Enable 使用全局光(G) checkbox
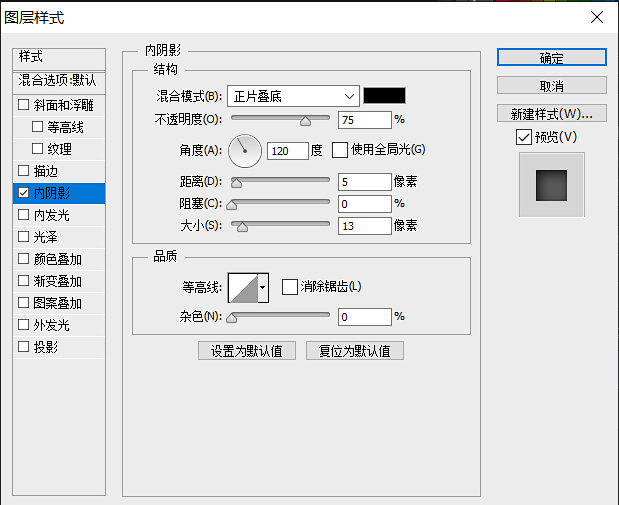Viewport: 619px width, 505px height. [340, 150]
